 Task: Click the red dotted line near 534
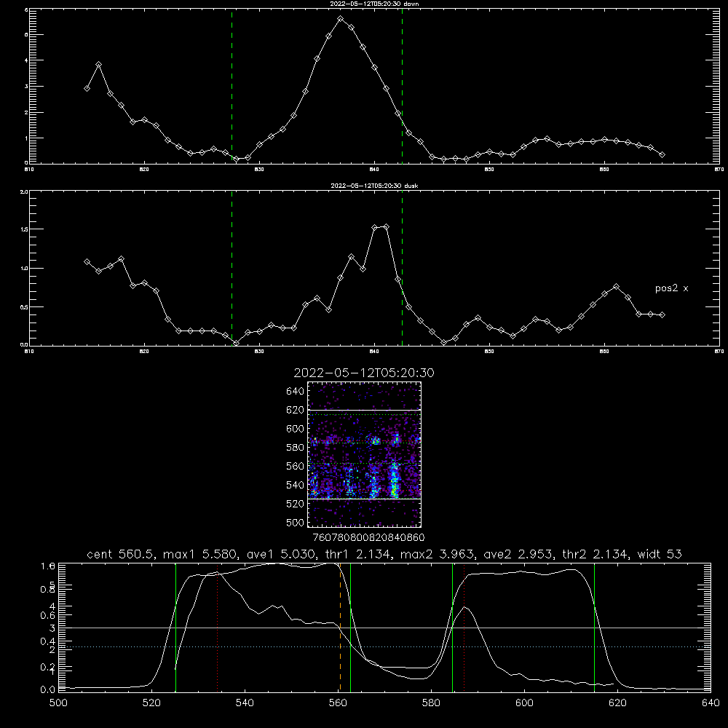(217, 628)
